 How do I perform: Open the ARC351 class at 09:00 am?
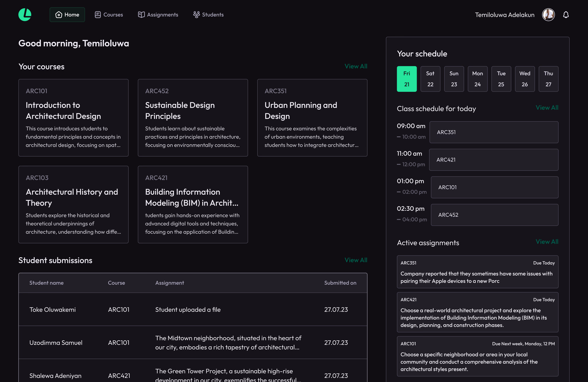point(494,132)
